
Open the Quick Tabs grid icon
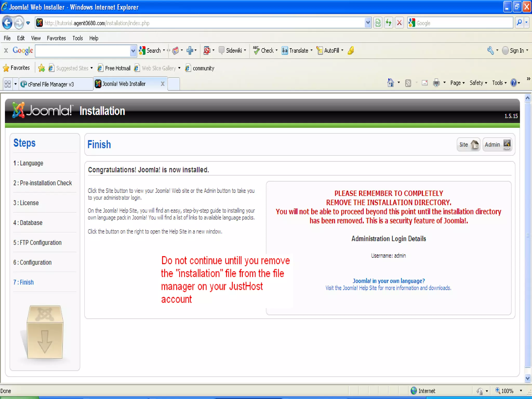click(x=8, y=84)
